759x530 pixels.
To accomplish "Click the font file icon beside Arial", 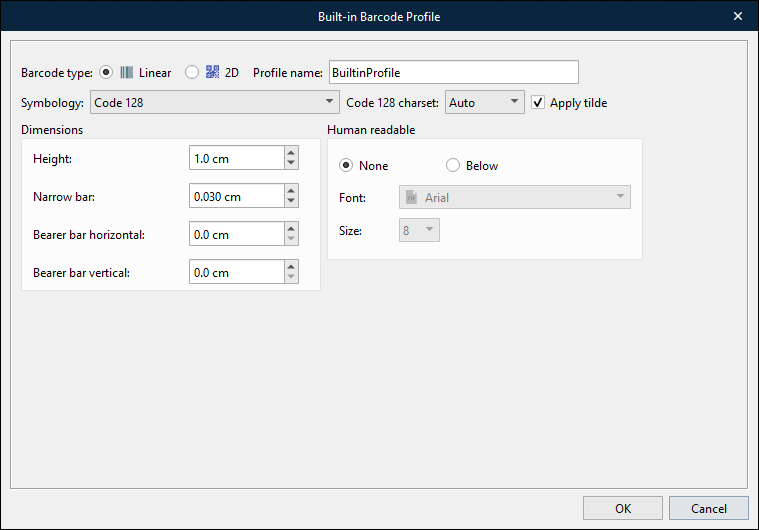I will point(411,197).
